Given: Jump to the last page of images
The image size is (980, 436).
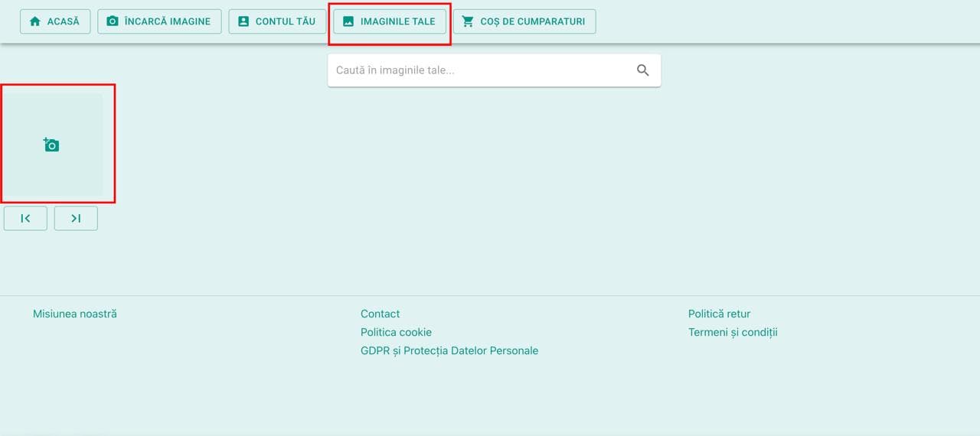Looking at the screenshot, I should point(76,218).
